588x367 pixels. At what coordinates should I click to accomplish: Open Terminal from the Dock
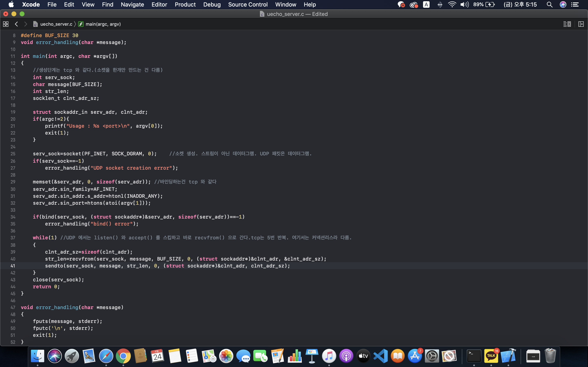coord(474,356)
